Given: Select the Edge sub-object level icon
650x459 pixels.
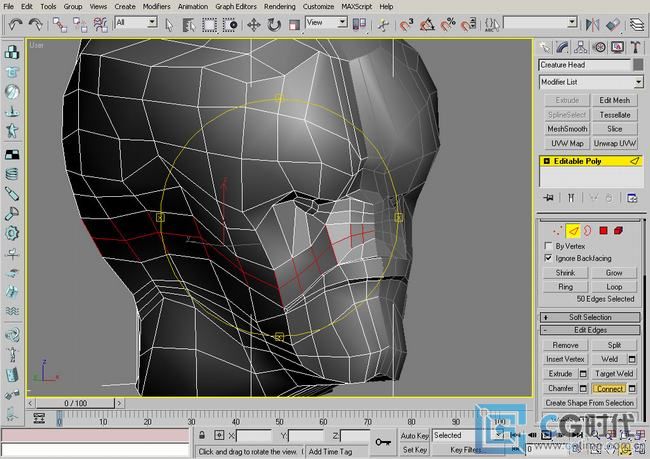Looking at the screenshot, I should tap(573, 231).
